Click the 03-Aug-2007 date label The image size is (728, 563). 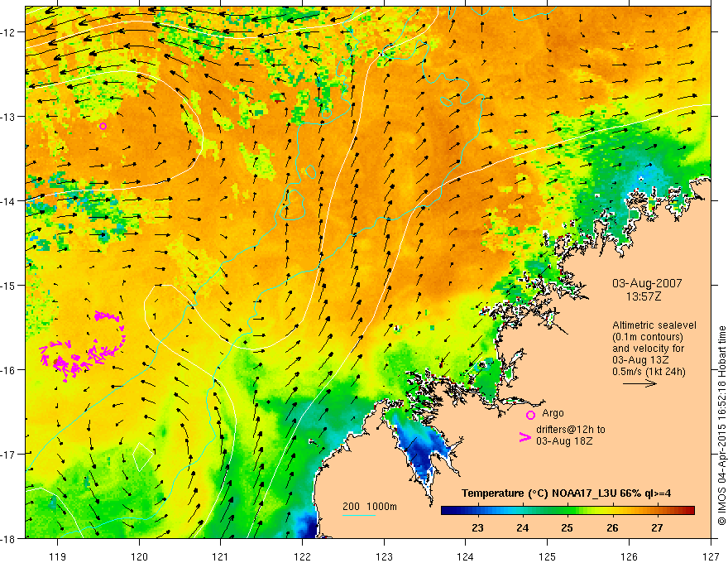click(647, 283)
